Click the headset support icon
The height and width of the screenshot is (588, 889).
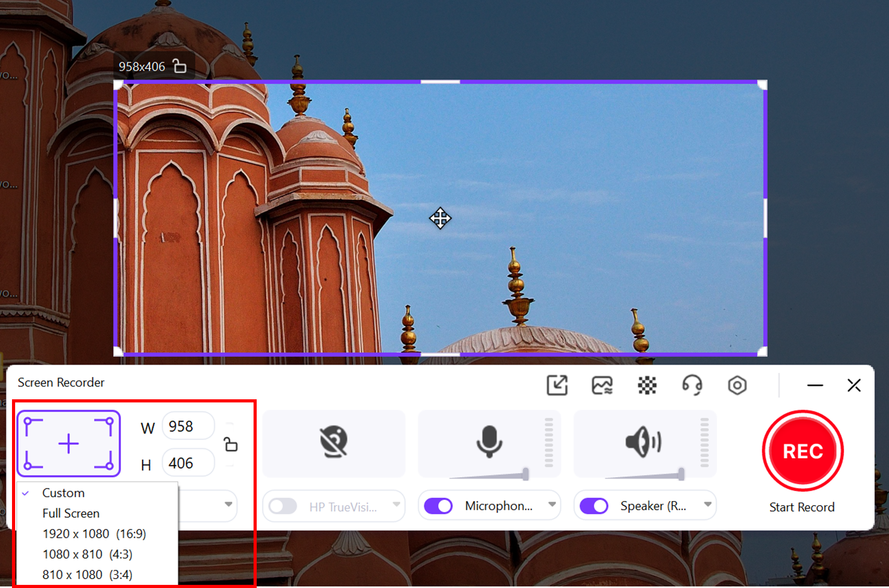(x=692, y=386)
